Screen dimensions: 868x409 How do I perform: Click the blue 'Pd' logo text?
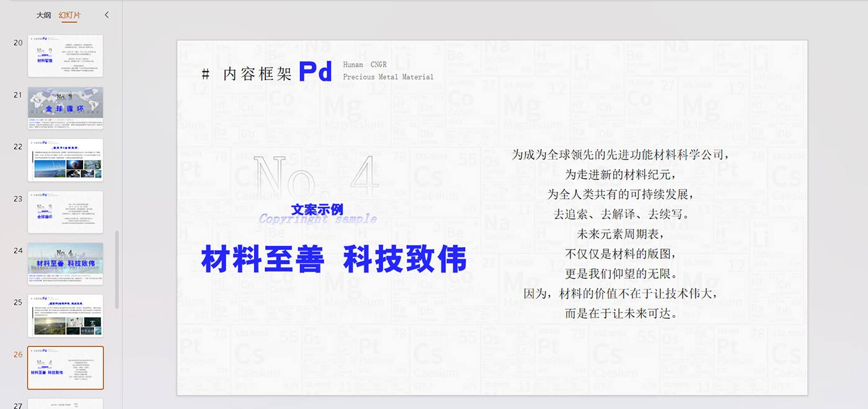tap(316, 71)
